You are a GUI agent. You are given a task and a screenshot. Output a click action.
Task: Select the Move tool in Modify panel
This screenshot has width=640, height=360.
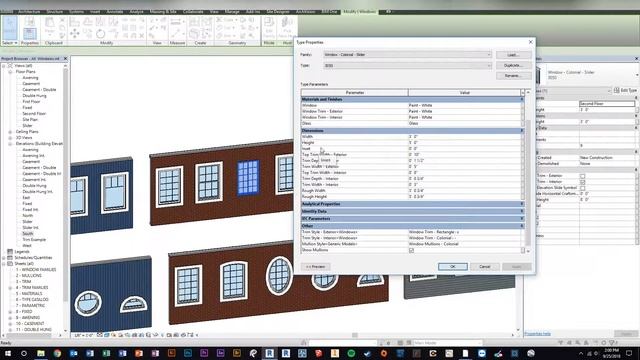tap(75, 33)
